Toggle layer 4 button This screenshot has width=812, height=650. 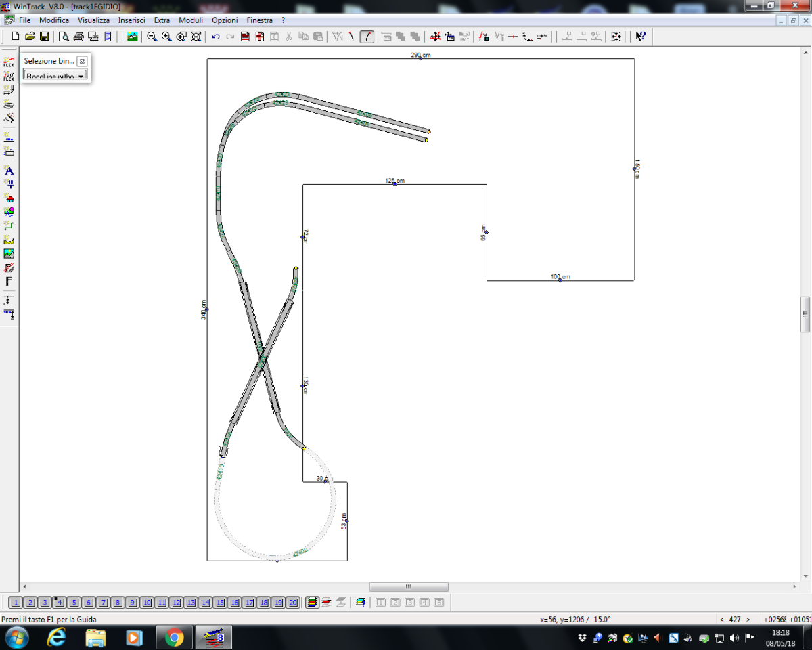pyautogui.click(x=59, y=603)
